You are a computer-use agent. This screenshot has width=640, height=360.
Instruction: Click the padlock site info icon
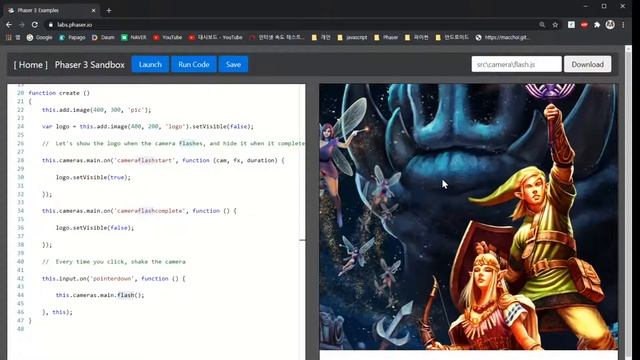(51, 25)
